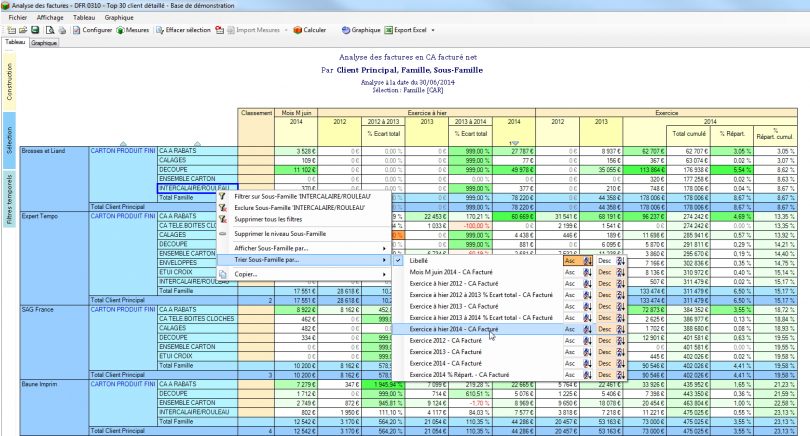Click the sort indicator under Exercice à hier 2014 header

coord(514,143)
